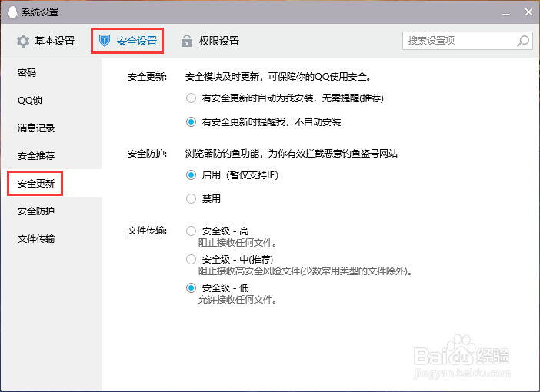This screenshot has height=392, width=540.
Task: Click the 安全防护: section label
Action: (x=147, y=153)
